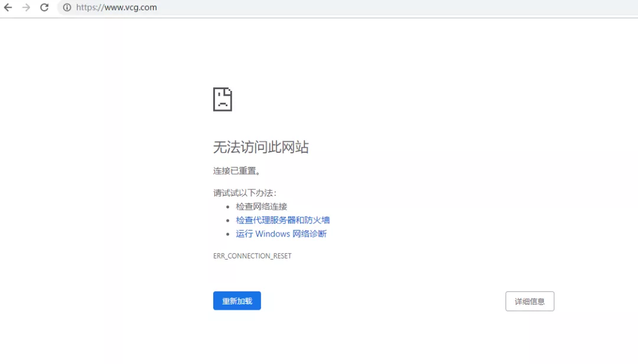The width and height of the screenshot is (638, 364).
Task: Click the bullet before 检查网络连接
Action: point(228,207)
